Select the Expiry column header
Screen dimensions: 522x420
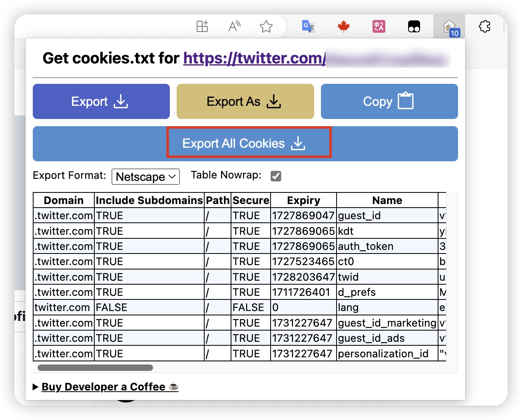coord(303,200)
